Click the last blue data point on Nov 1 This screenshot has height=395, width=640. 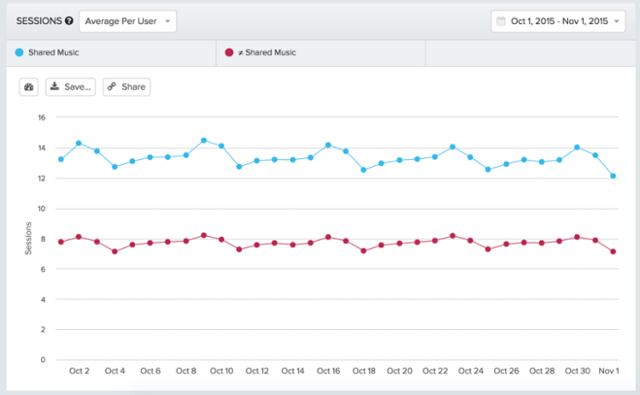[613, 176]
